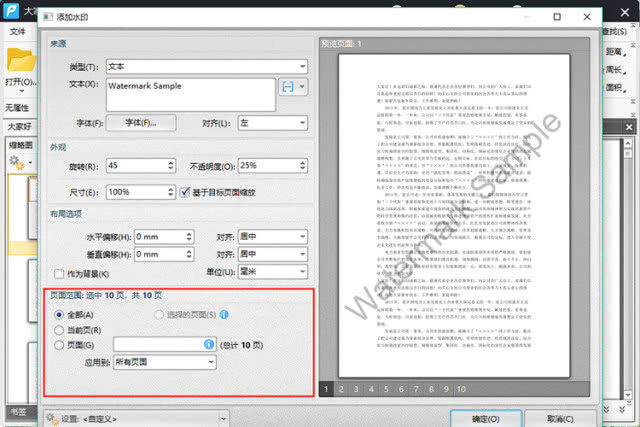Select the pages range radio button
This screenshot has height=427, width=640.
pyautogui.click(x=59, y=345)
